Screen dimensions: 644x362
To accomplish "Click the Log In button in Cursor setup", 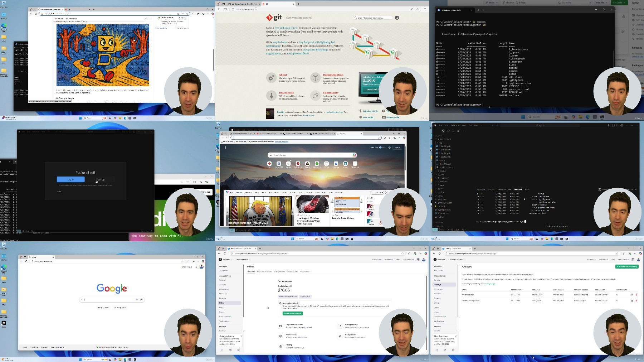I will (70, 179).
